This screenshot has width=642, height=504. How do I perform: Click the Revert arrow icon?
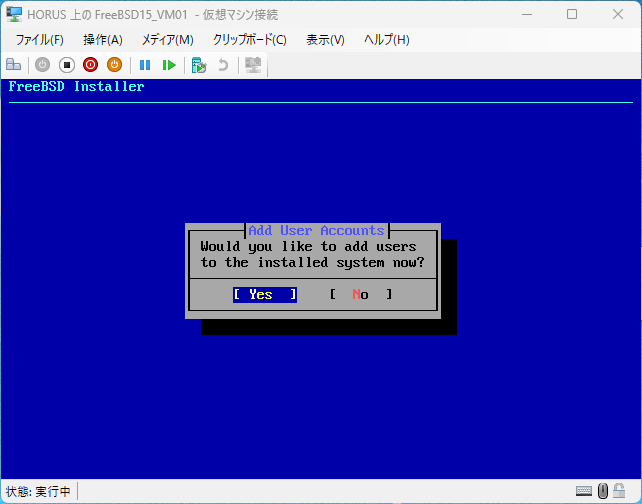(x=223, y=65)
